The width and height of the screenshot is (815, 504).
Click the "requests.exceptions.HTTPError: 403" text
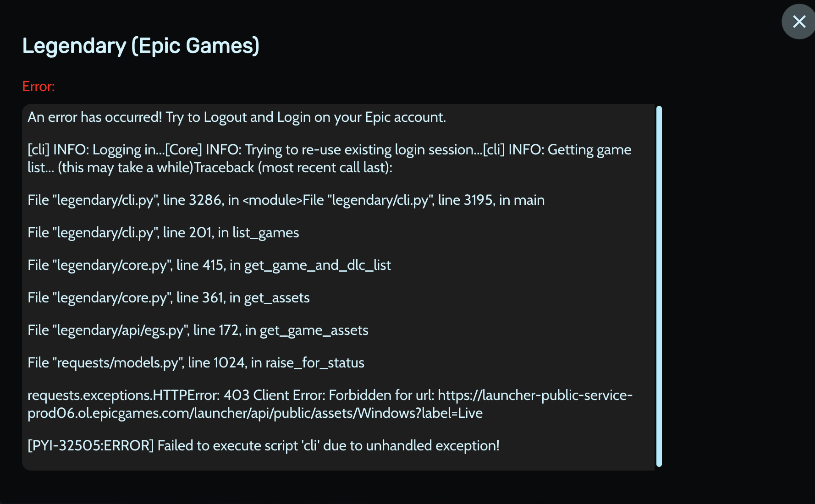138,395
